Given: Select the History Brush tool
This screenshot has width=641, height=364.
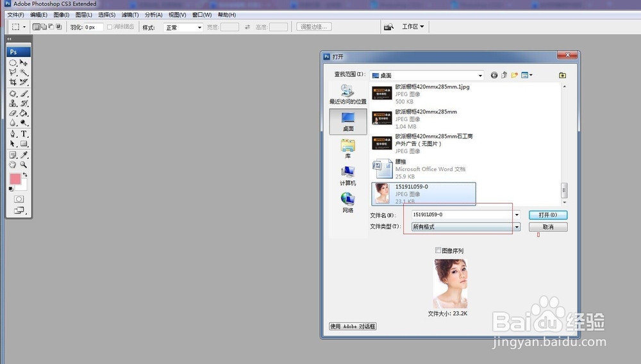Looking at the screenshot, I should pos(24,103).
